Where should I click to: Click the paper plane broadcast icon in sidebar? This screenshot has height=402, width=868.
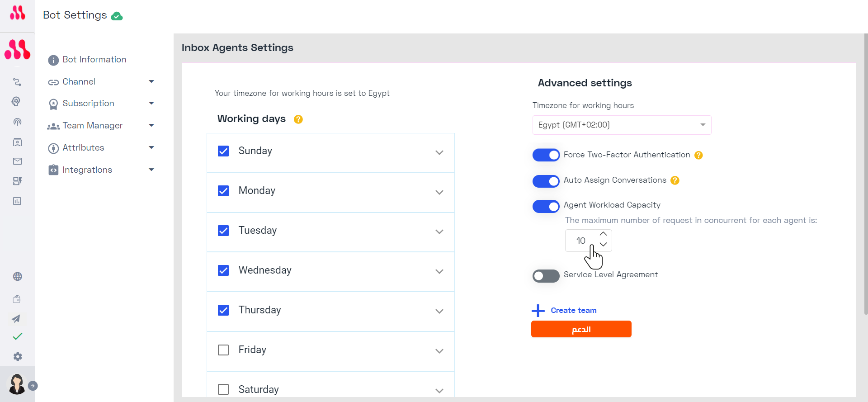click(x=16, y=319)
